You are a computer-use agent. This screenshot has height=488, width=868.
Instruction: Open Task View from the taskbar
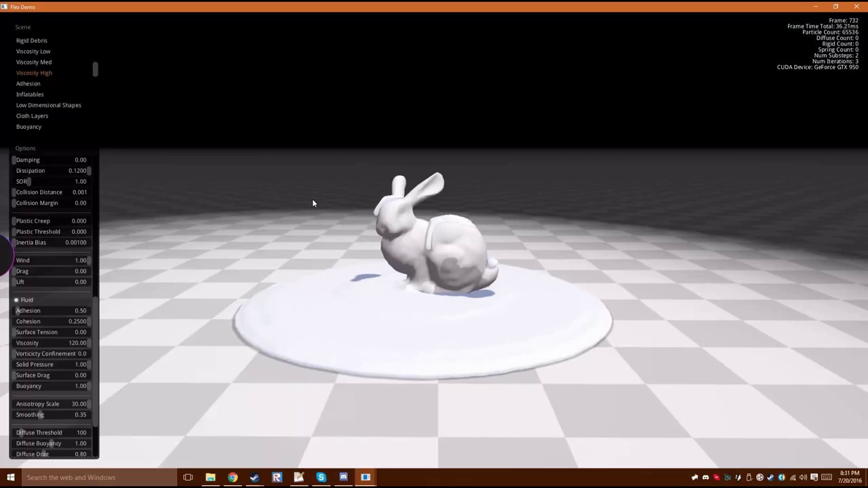tap(188, 477)
